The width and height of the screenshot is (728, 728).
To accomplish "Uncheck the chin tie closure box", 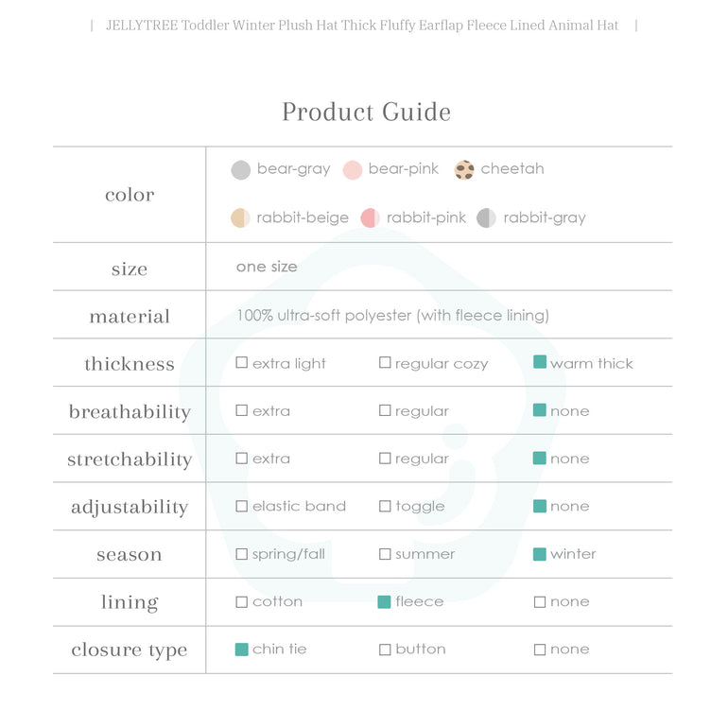I will click(x=242, y=650).
